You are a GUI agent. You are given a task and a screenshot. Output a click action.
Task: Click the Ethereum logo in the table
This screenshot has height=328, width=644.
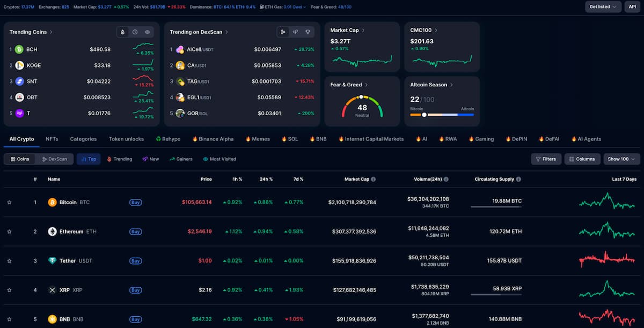(52, 232)
